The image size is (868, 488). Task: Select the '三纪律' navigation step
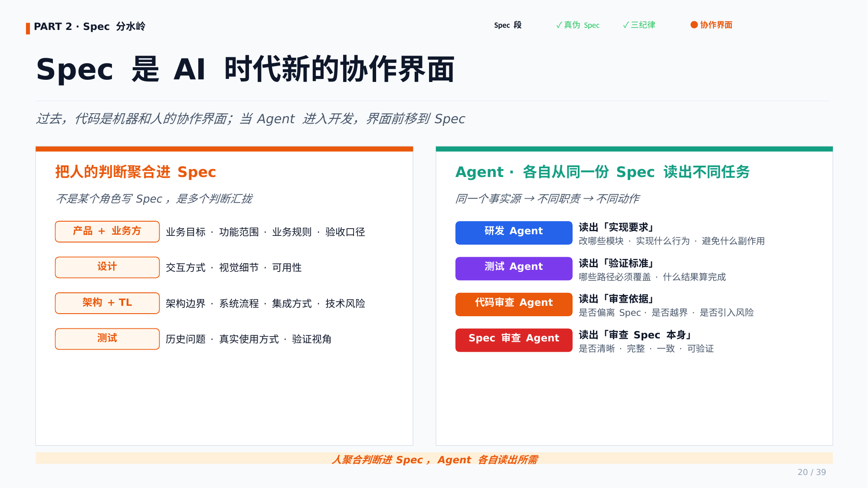click(639, 25)
